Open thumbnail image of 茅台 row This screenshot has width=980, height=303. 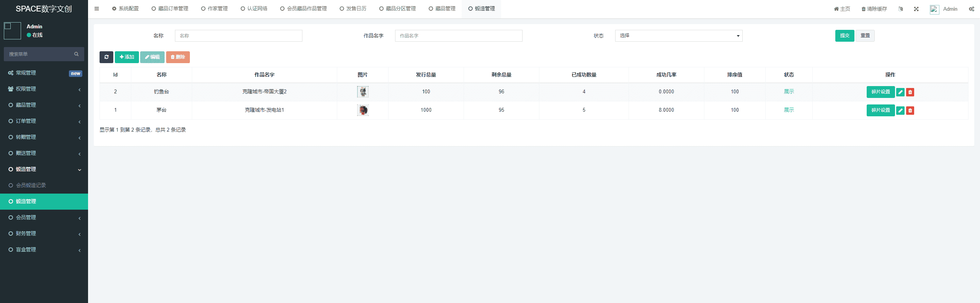click(363, 110)
